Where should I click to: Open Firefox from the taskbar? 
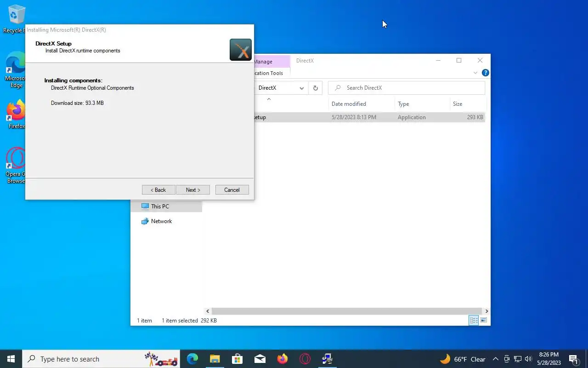(283, 359)
